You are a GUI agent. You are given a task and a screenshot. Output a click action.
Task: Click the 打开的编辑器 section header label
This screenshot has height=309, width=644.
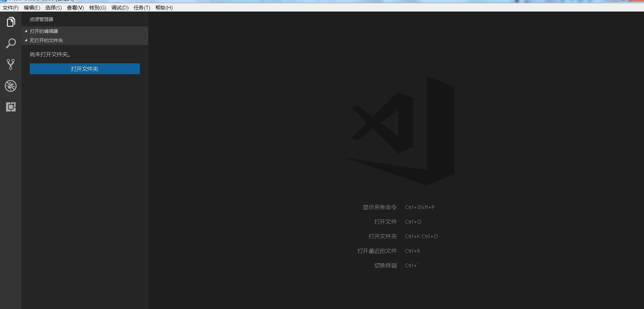click(44, 31)
